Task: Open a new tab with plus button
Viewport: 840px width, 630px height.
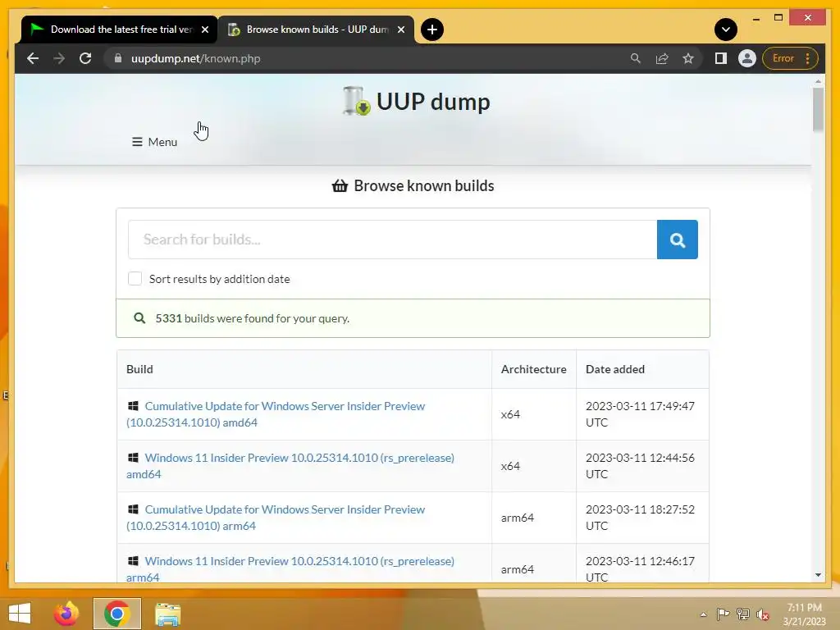Action: (432, 30)
